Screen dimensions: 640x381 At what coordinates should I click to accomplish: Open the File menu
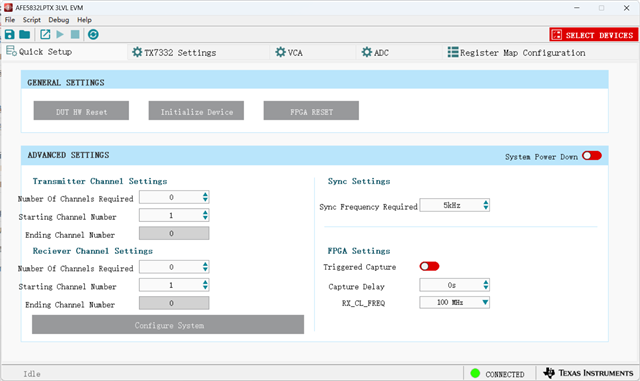pyautogui.click(x=10, y=20)
